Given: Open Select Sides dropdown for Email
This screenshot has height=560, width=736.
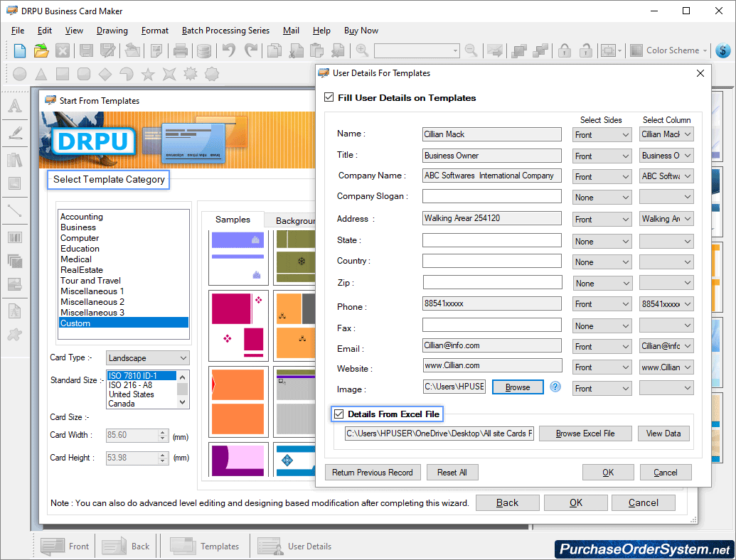Looking at the screenshot, I should pos(602,347).
